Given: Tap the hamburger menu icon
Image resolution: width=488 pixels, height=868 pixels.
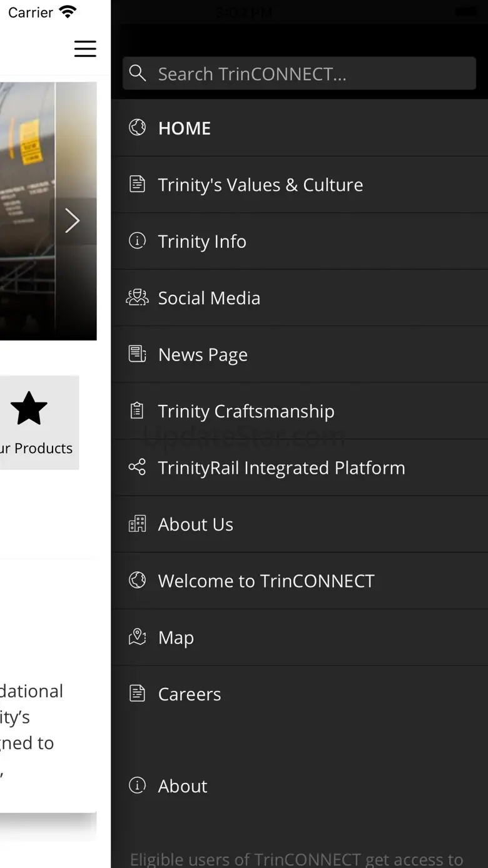Looking at the screenshot, I should [x=85, y=49].
